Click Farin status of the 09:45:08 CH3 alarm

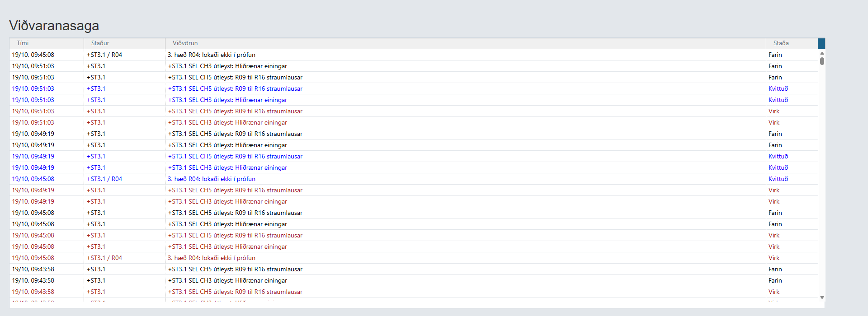click(x=775, y=224)
